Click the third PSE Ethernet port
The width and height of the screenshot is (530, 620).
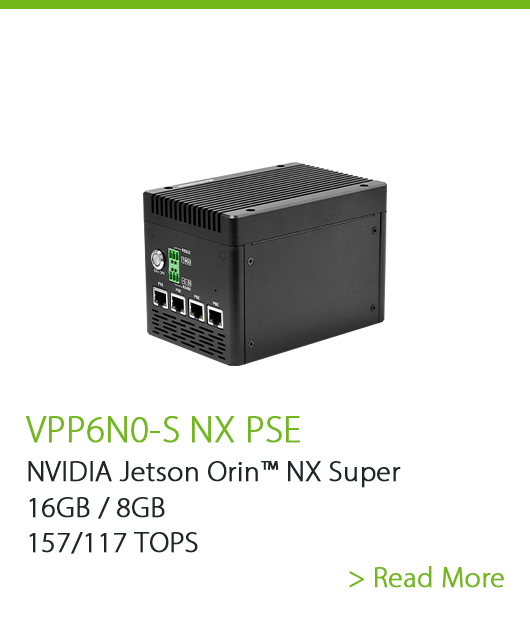click(x=197, y=310)
